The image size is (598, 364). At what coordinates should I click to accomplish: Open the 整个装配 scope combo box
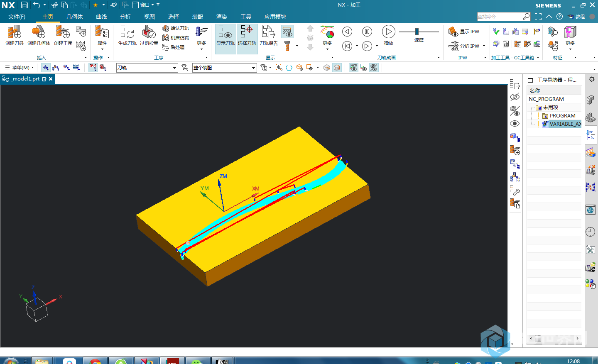click(224, 68)
